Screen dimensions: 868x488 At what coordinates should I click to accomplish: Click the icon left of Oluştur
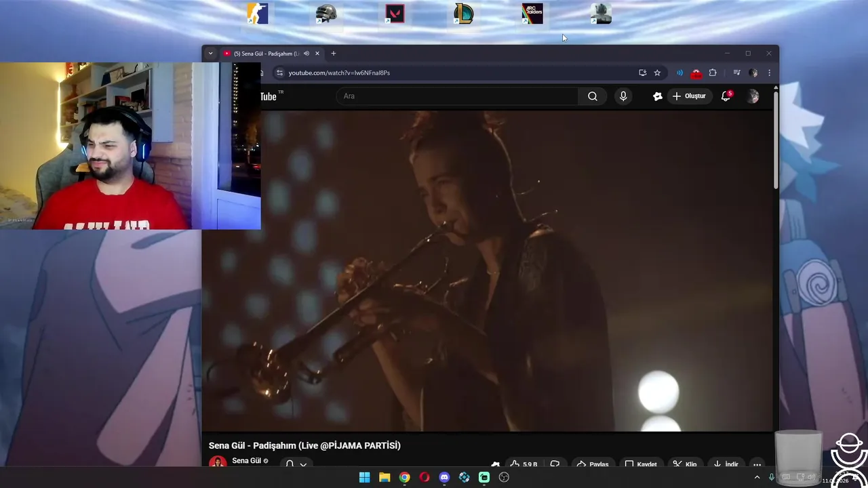click(x=657, y=96)
